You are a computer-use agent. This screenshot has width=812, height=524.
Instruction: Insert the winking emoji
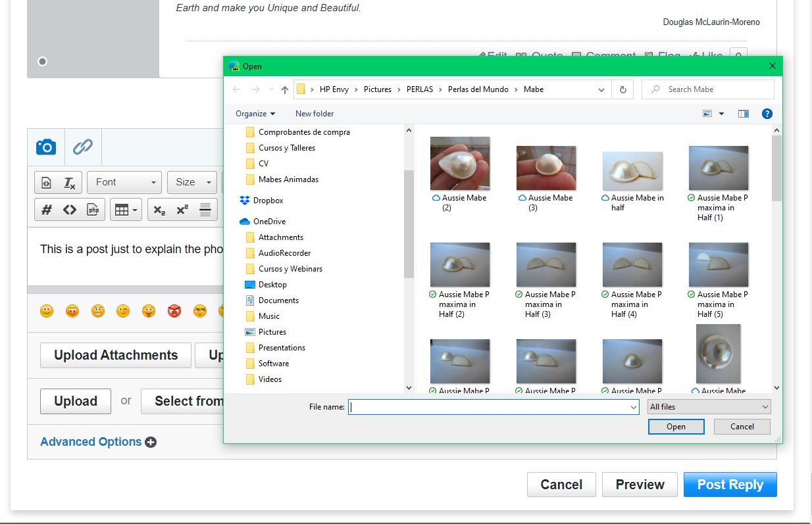pos(123,311)
